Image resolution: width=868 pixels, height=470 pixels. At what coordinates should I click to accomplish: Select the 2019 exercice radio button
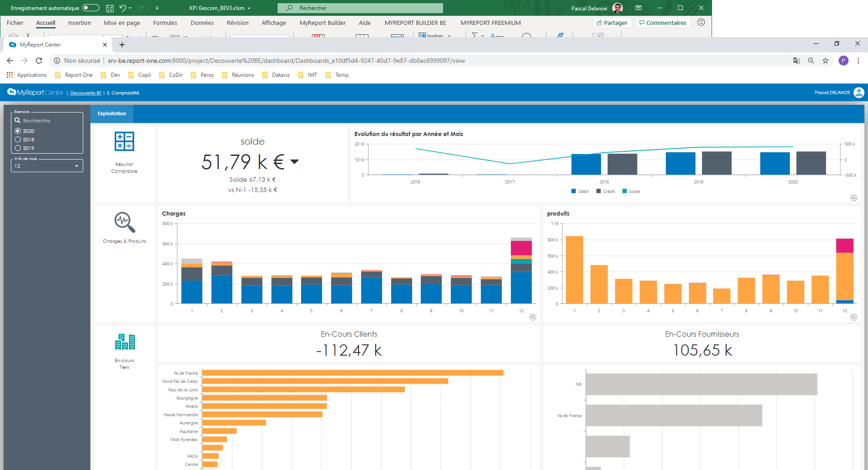point(18,148)
